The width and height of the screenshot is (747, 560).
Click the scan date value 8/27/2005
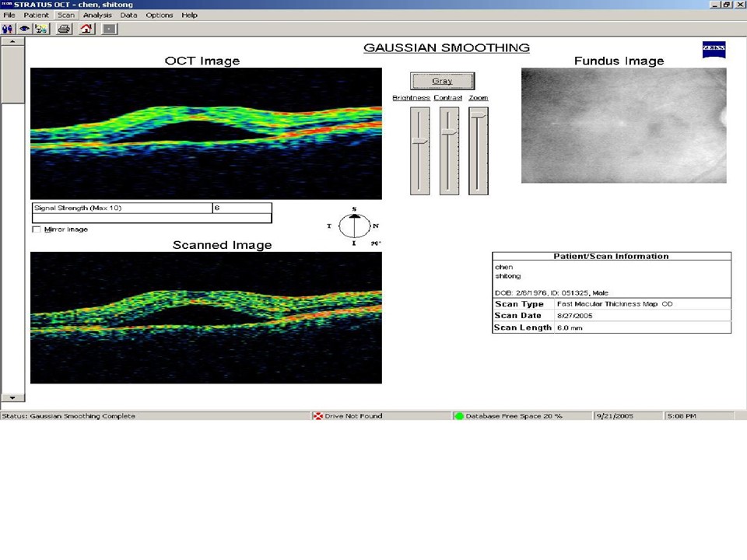coord(574,316)
